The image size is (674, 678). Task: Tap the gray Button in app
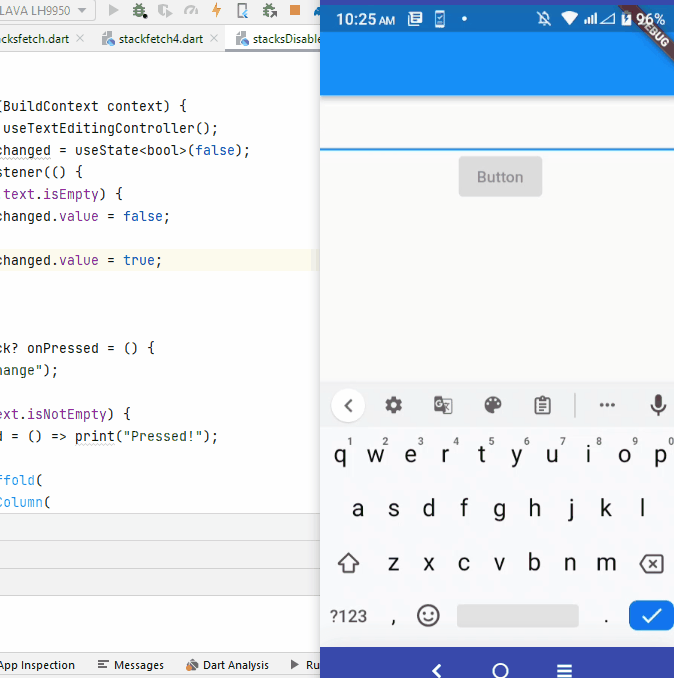500,176
